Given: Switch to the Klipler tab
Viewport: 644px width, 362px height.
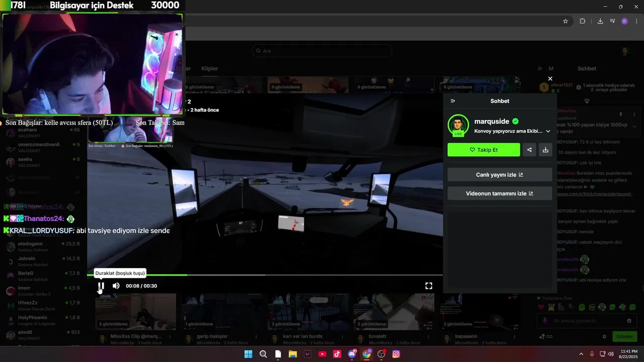Looking at the screenshot, I should coord(210,68).
